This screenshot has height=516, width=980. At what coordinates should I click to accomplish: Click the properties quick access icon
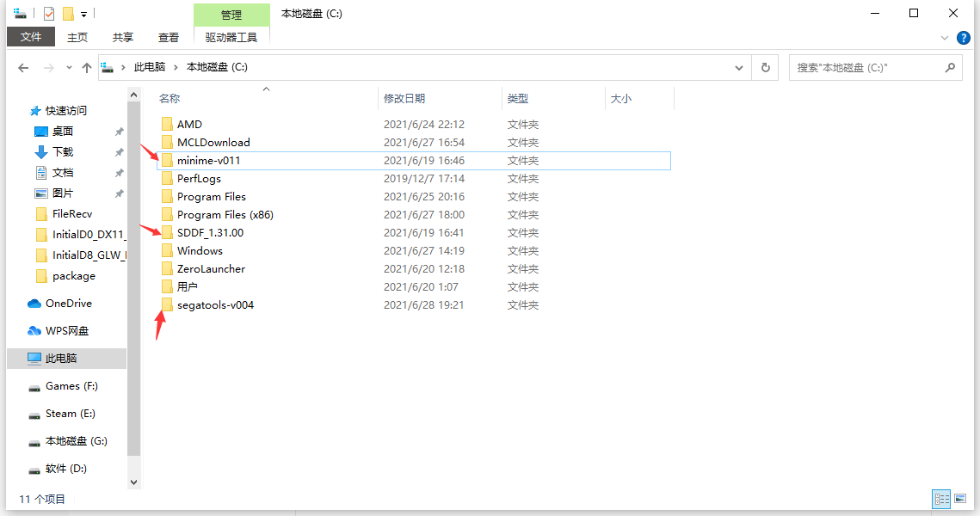(49, 13)
